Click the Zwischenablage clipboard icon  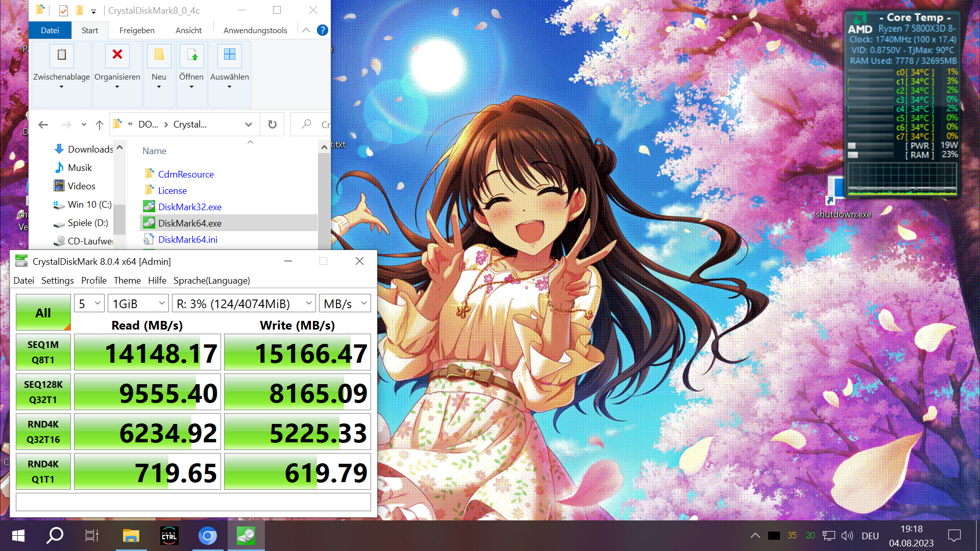pyautogui.click(x=61, y=55)
